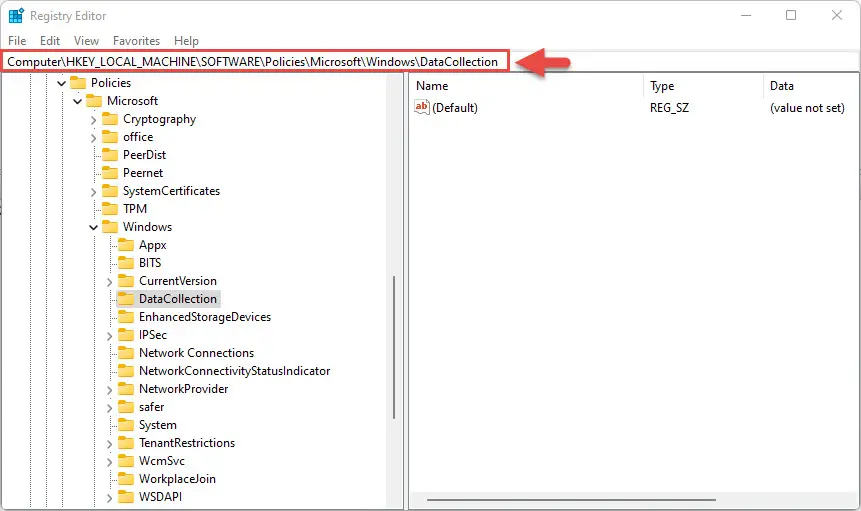Viewport: 861px width, 511px height.
Task: Expand the CurrentVersion key
Action: 109,282
